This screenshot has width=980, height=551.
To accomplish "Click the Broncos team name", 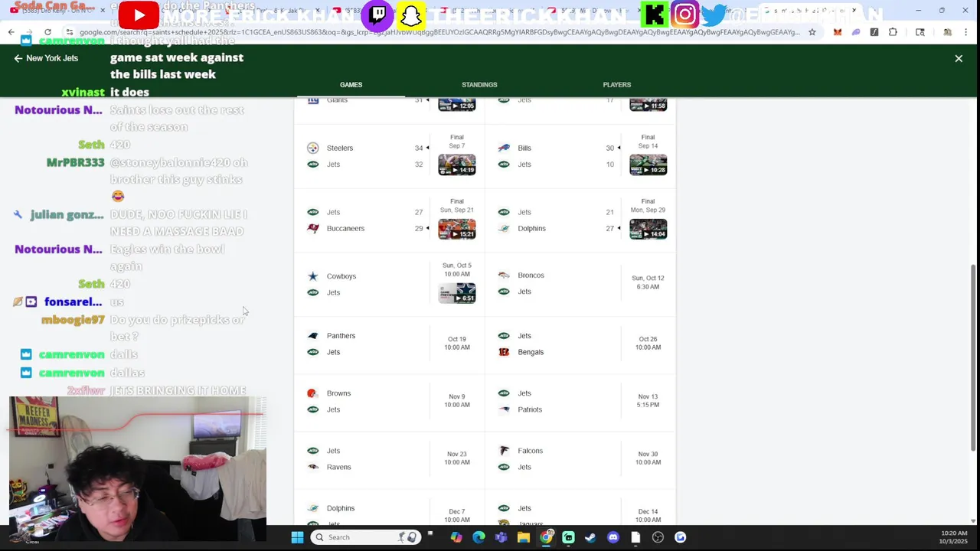I will click(531, 275).
